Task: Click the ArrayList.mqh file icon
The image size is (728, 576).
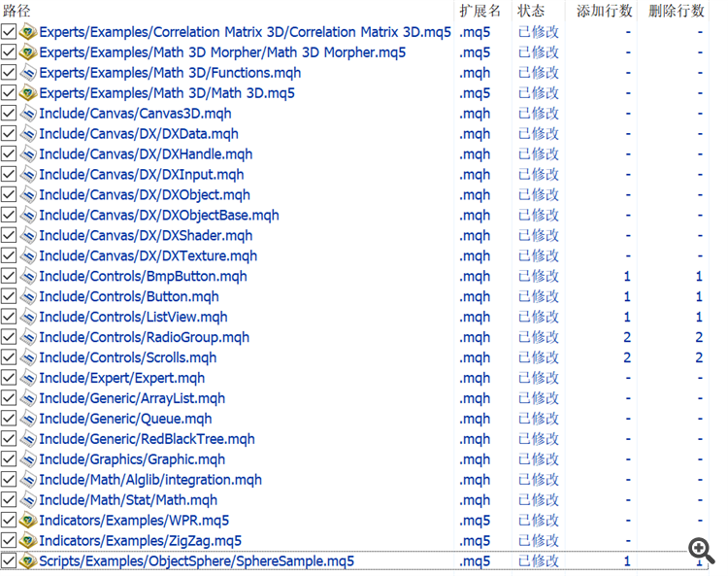Action: click(x=28, y=398)
